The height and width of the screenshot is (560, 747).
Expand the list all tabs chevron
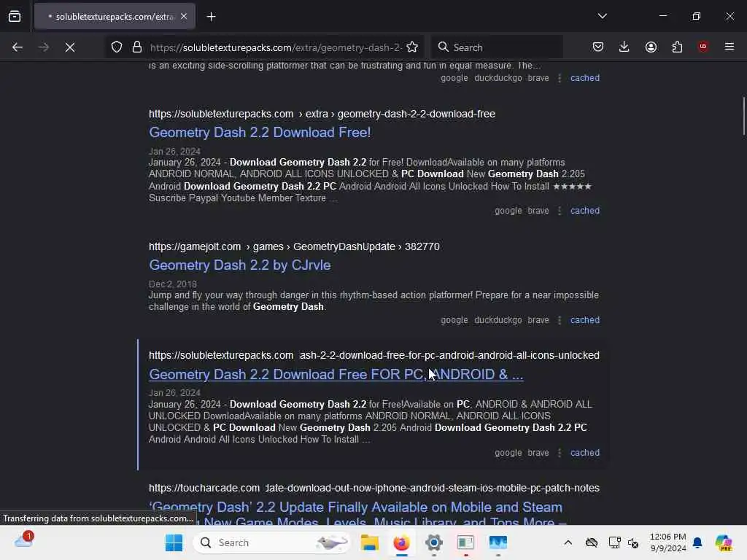pyautogui.click(x=602, y=16)
